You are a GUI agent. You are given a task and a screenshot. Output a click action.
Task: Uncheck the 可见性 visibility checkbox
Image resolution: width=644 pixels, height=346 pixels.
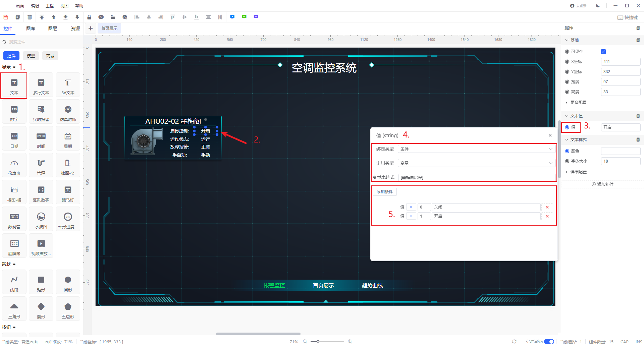603,52
